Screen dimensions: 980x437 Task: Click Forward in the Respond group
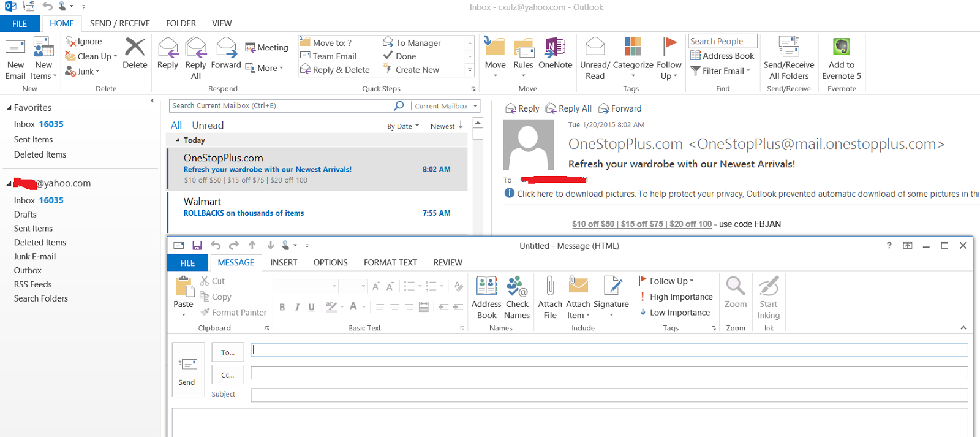point(226,54)
